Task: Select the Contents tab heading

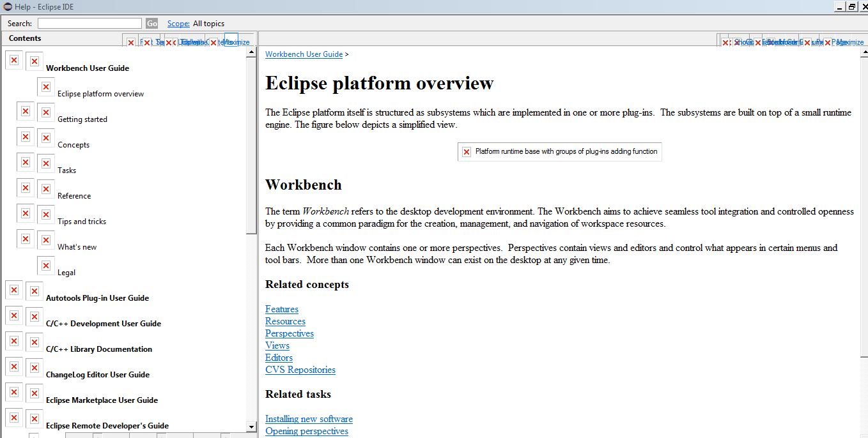Action: (x=25, y=38)
